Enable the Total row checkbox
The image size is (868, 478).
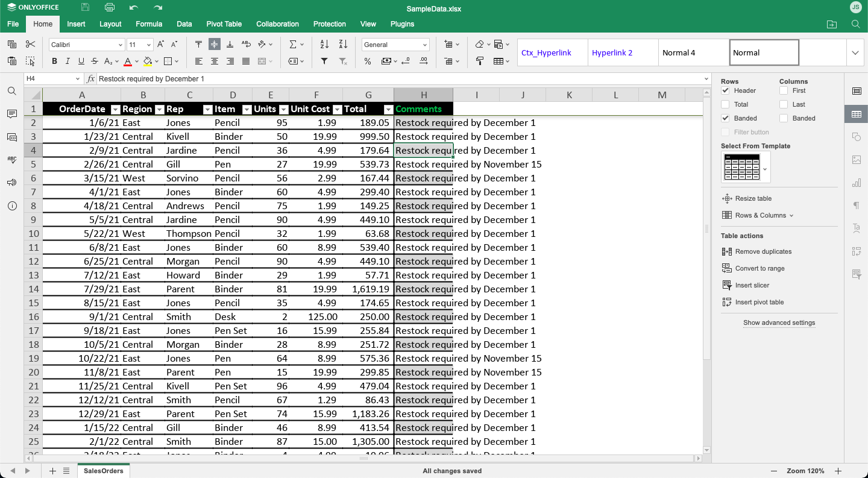tap(725, 104)
